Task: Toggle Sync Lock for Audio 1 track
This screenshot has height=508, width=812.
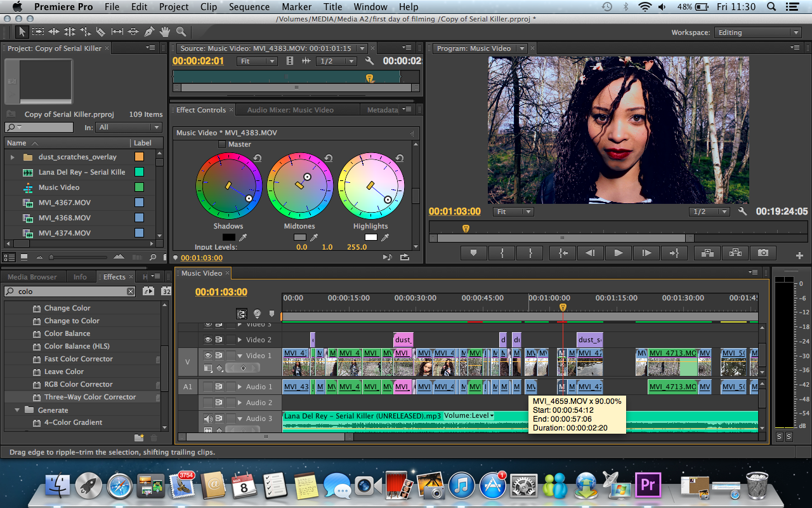Action: [219, 387]
